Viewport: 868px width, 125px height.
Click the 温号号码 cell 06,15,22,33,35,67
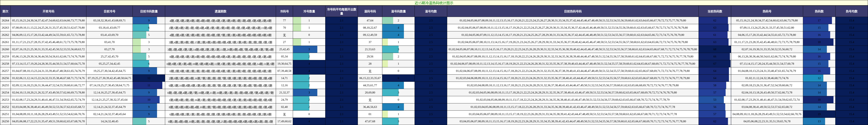click(370, 78)
